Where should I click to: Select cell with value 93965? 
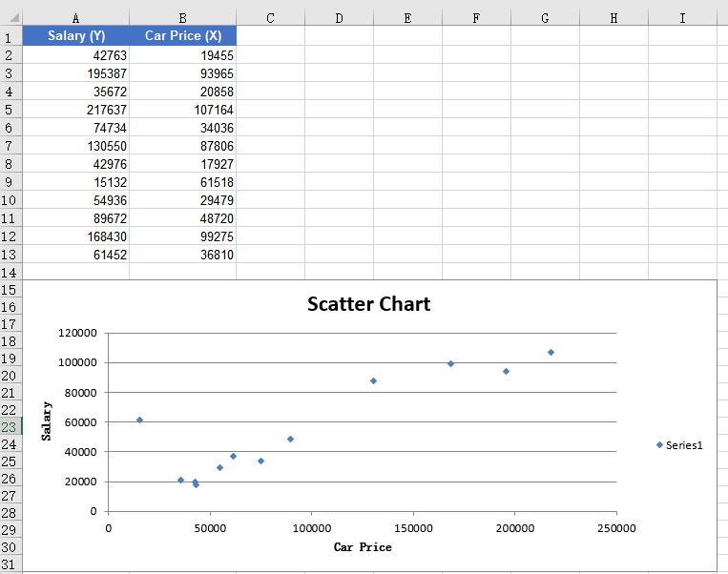tap(182, 73)
